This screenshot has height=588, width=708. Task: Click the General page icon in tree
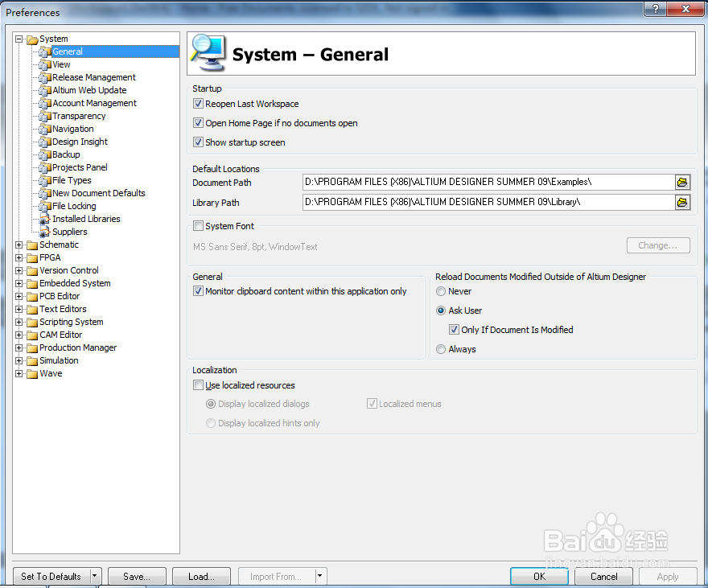[45, 52]
